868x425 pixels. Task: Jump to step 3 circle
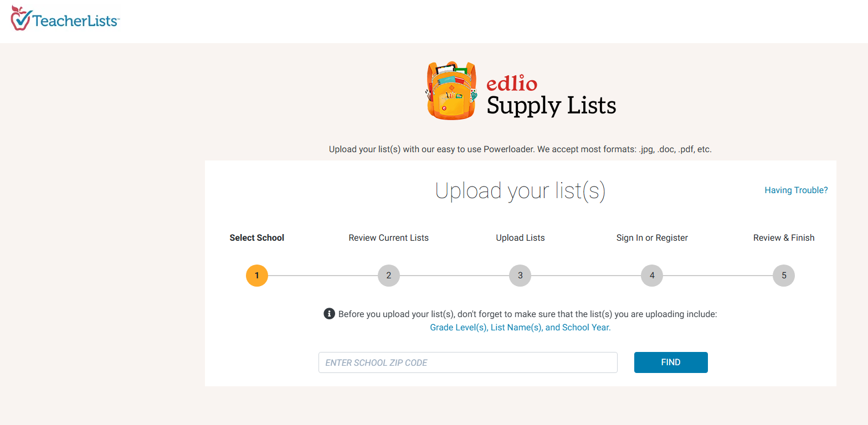[520, 276]
